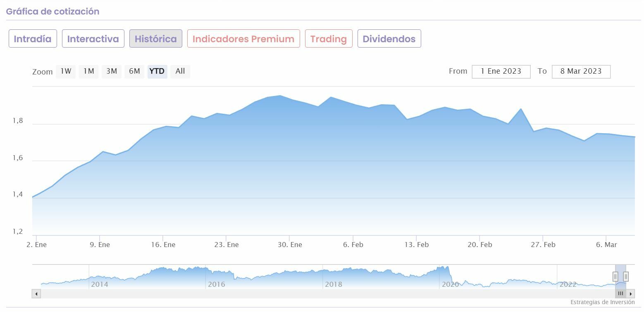Click the left scroll arrow of the navigator
The height and width of the screenshot is (312, 644).
click(x=36, y=294)
